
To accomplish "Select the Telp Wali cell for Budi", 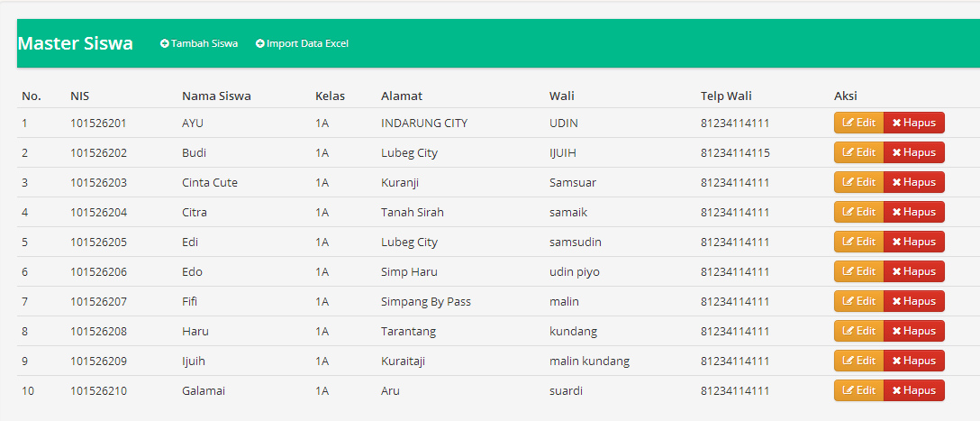I will click(735, 153).
